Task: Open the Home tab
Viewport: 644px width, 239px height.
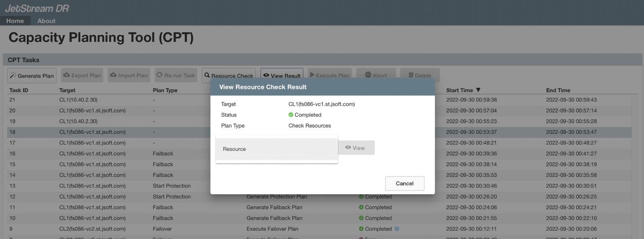Action: coord(15,21)
